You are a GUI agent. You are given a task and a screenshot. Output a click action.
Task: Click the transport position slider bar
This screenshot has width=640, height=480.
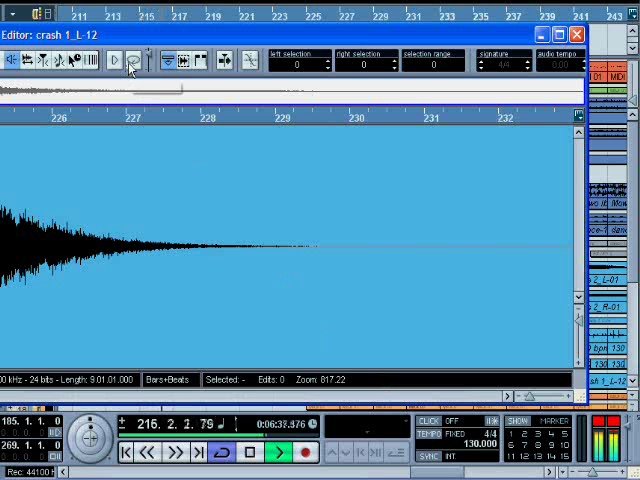(218, 435)
